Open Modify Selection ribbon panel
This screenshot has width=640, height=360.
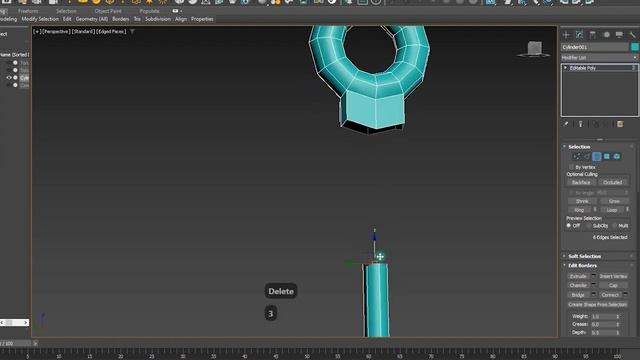click(x=40, y=19)
